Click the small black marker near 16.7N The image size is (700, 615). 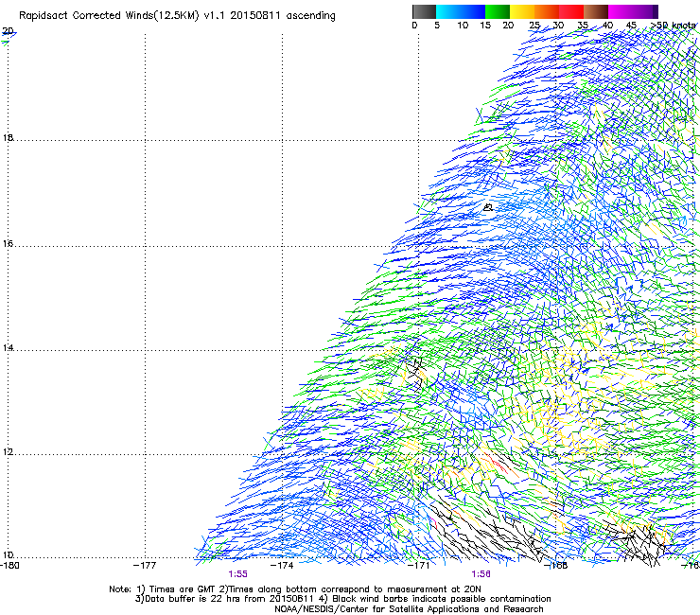pyautogui.click(x=488, y=207)
